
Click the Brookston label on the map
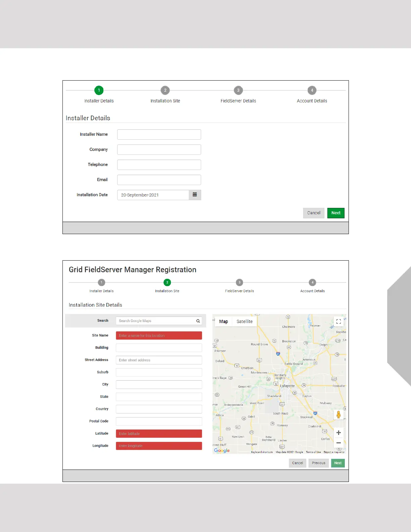point(289,341)
